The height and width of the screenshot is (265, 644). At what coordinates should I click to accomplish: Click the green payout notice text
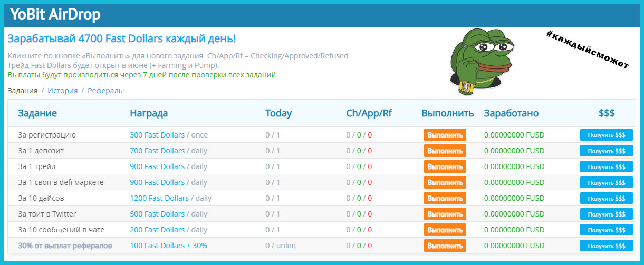coord(142,75)
